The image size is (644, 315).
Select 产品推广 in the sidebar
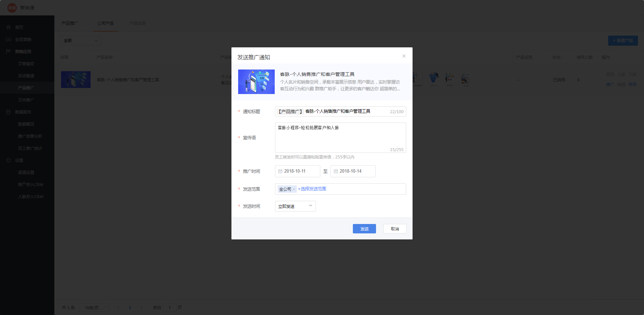[x=27, y=88]
